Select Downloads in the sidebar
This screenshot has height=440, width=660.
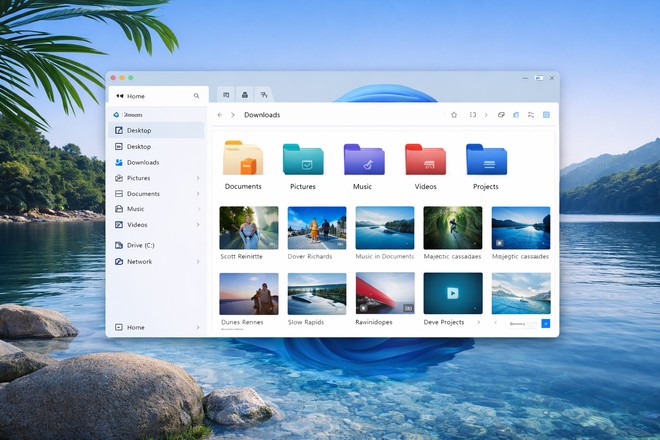click(142, 162)
